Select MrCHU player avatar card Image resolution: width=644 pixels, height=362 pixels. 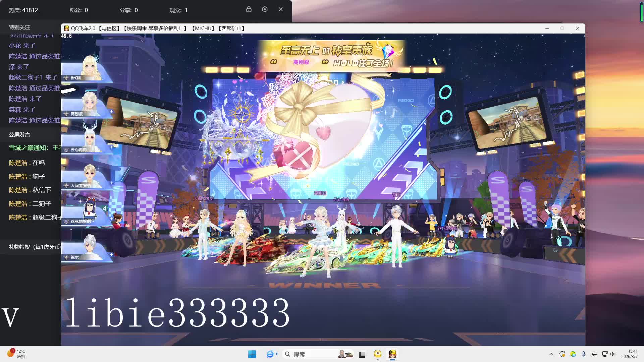[x=87, y=69]
